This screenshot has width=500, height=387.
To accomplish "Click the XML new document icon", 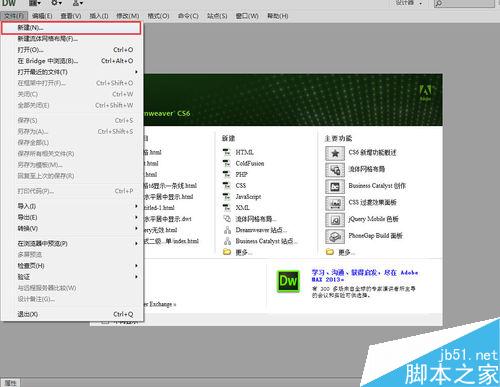I will pos(227,208).
